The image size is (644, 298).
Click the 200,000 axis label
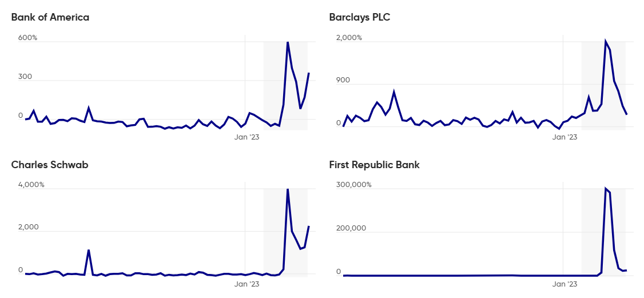[351, 228]
